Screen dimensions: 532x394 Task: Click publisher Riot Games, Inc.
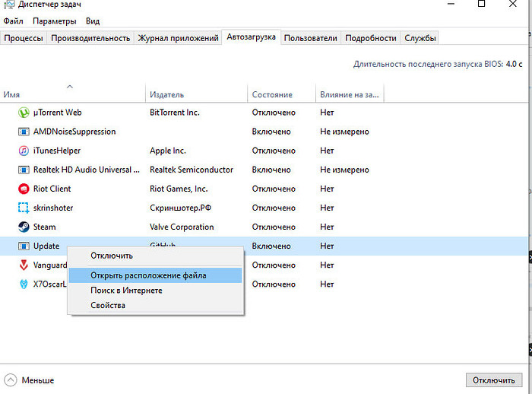[179, 189]
